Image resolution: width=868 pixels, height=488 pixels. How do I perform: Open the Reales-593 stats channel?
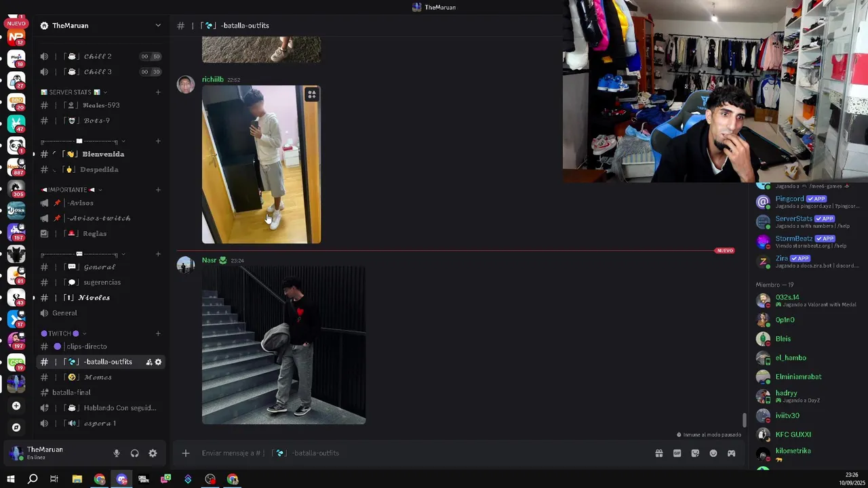(100, 105)
